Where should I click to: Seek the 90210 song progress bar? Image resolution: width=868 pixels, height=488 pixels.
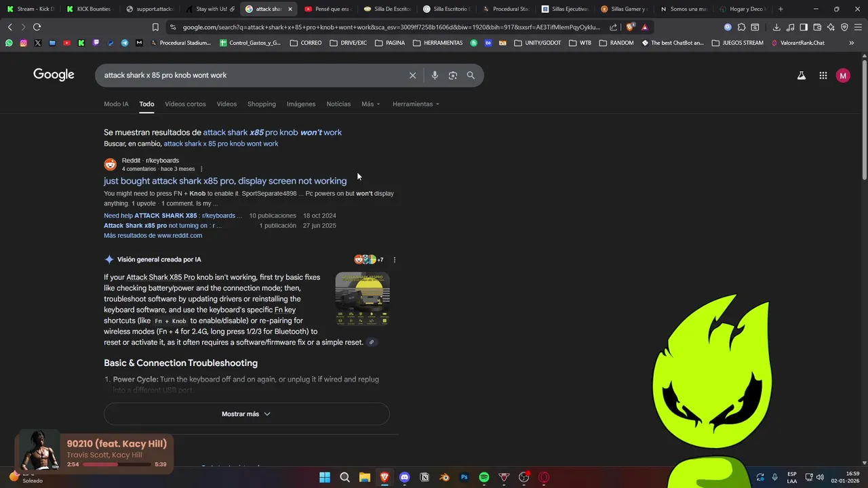[117, 464]
